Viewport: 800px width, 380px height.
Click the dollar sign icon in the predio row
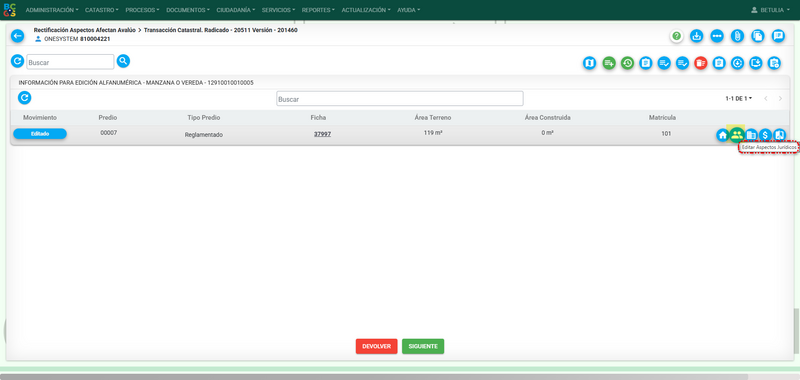coord(765,135)
